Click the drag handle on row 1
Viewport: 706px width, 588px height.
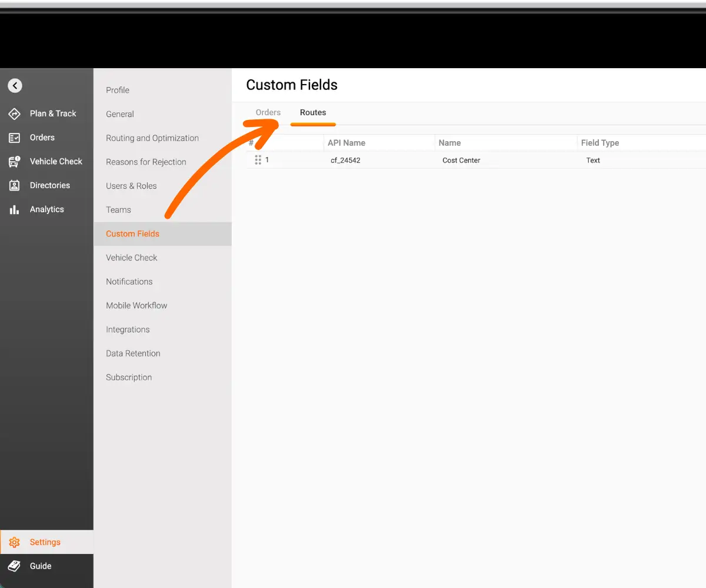pyautogui.click(x=258, y=160)
